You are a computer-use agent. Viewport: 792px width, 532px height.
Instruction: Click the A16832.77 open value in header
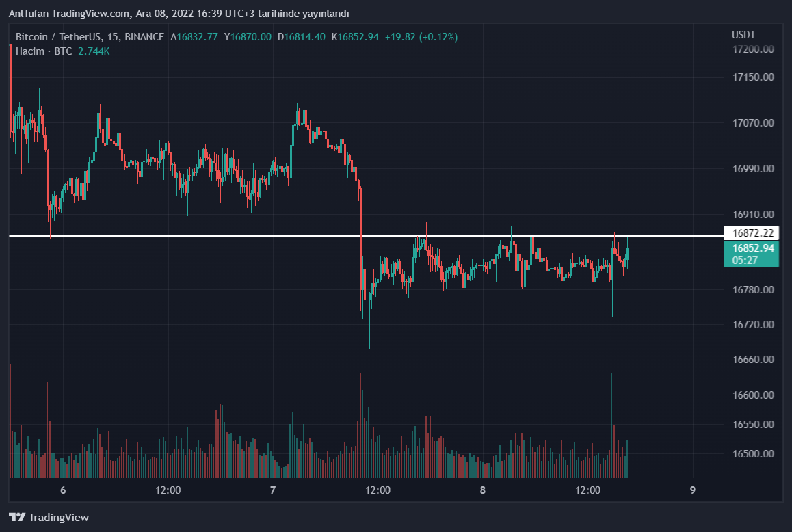pos(194,37)
